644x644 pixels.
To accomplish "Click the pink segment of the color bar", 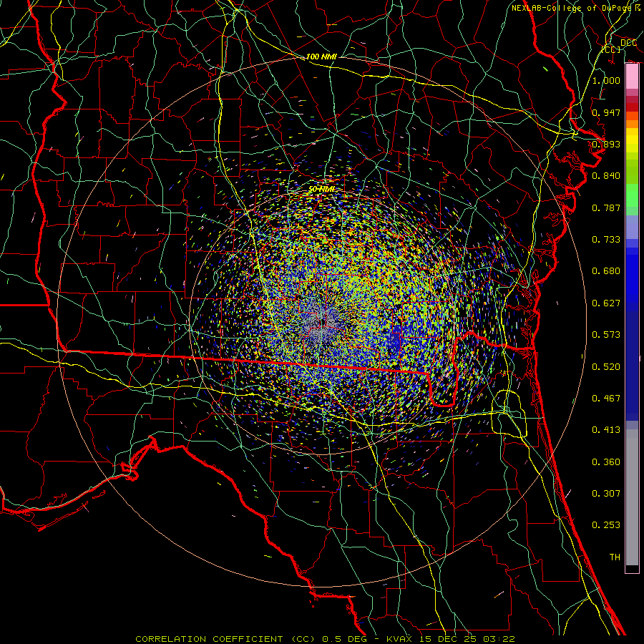I will coord(632,77).
